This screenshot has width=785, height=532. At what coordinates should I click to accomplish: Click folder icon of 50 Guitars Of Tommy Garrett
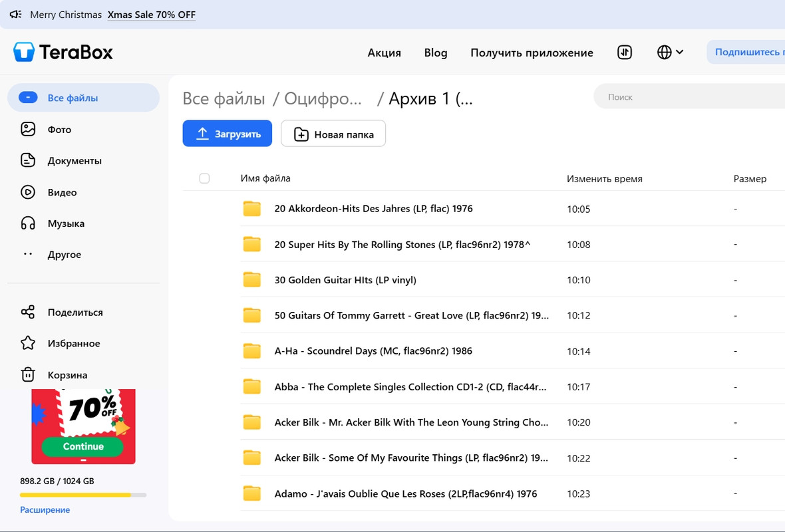252,315
